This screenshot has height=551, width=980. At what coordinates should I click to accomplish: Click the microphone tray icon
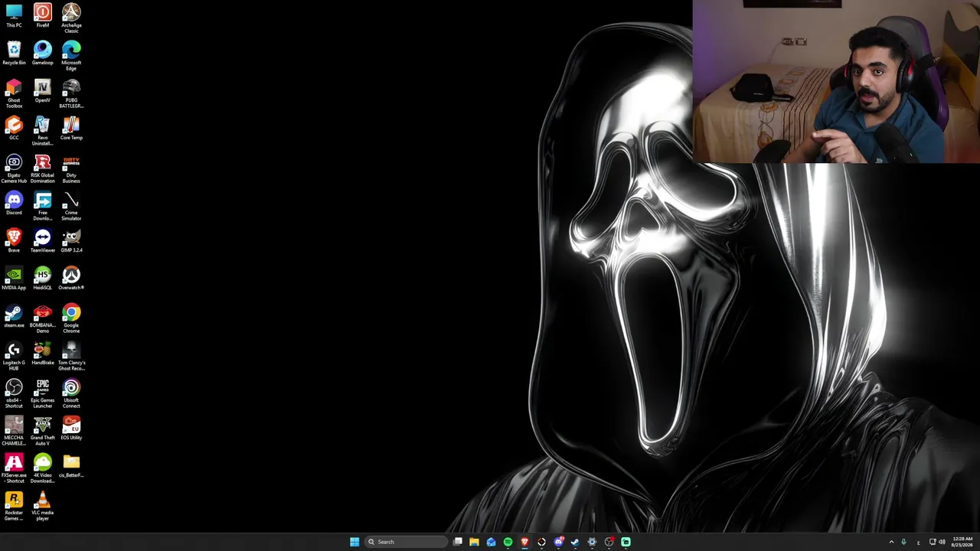coord(903,542)
